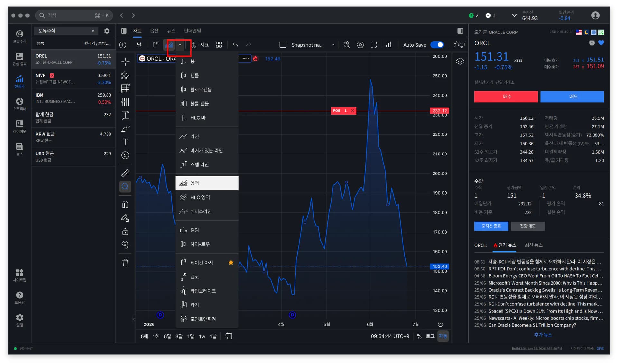Image resolution: width=618 pixels, height=364 pixels.
Task: Pick 렌코 in chart type menu
Action: click(207, 276)
